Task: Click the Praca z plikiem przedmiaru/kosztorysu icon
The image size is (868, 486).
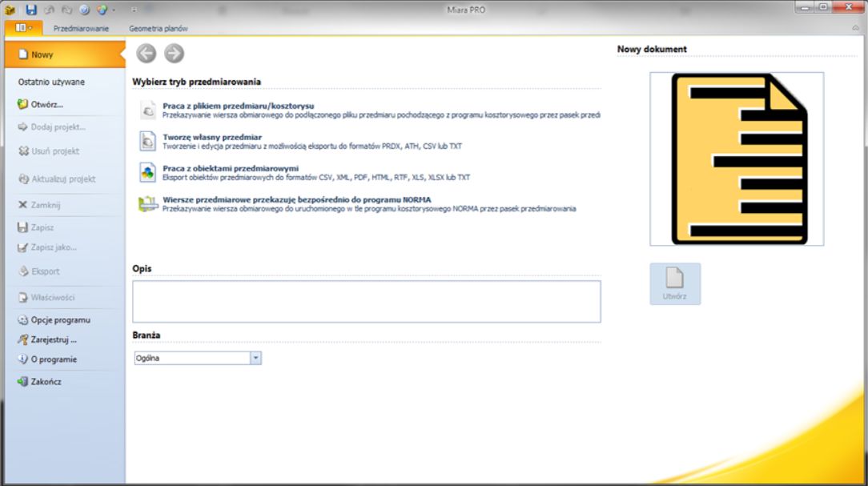Action: [x=148, y=110]
